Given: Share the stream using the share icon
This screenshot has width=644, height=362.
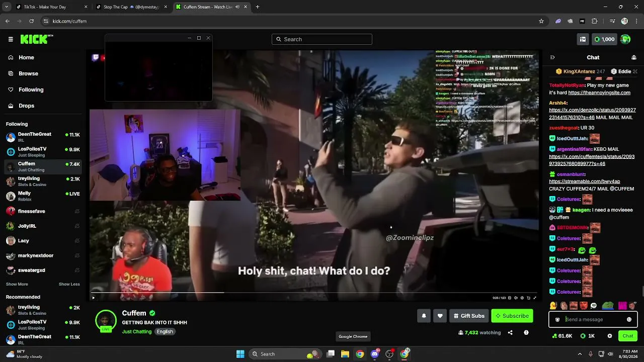Looking at the screenshot, I should 510,332.
